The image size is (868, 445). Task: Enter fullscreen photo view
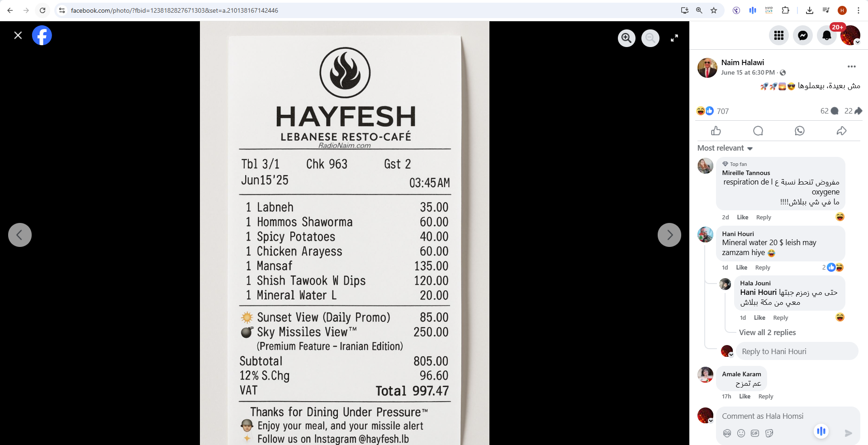(674, 38)
